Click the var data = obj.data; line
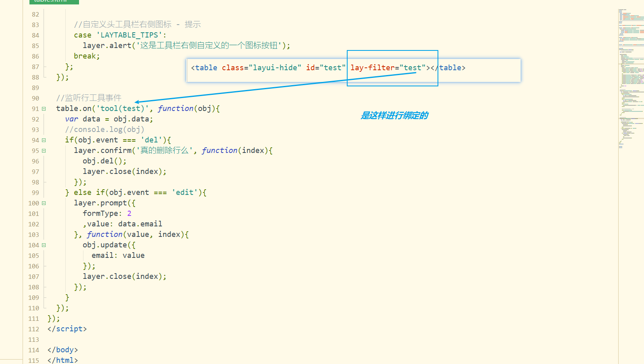 (x=109, y=119)
